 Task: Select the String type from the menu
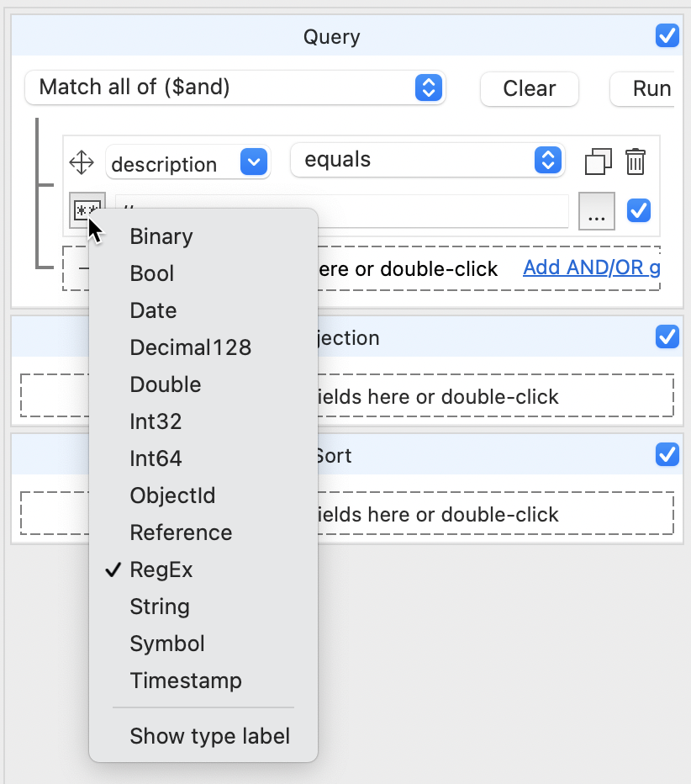tap(160, 607)
